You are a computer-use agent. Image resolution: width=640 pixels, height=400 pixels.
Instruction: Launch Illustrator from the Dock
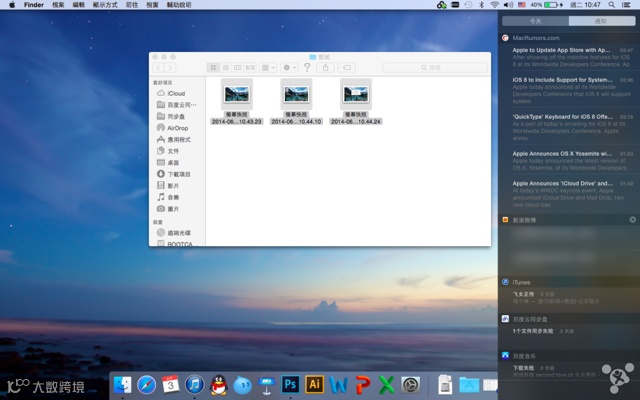point(315,384)
